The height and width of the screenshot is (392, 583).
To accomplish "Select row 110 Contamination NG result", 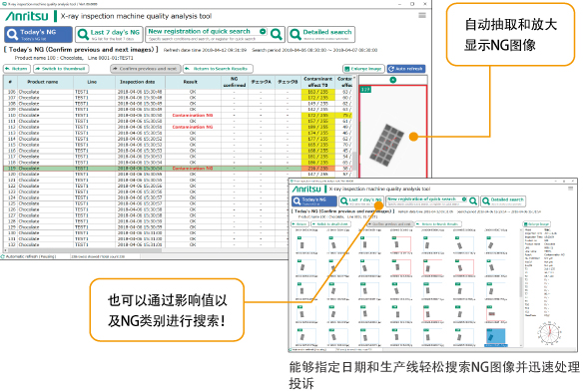I will 193,115.
